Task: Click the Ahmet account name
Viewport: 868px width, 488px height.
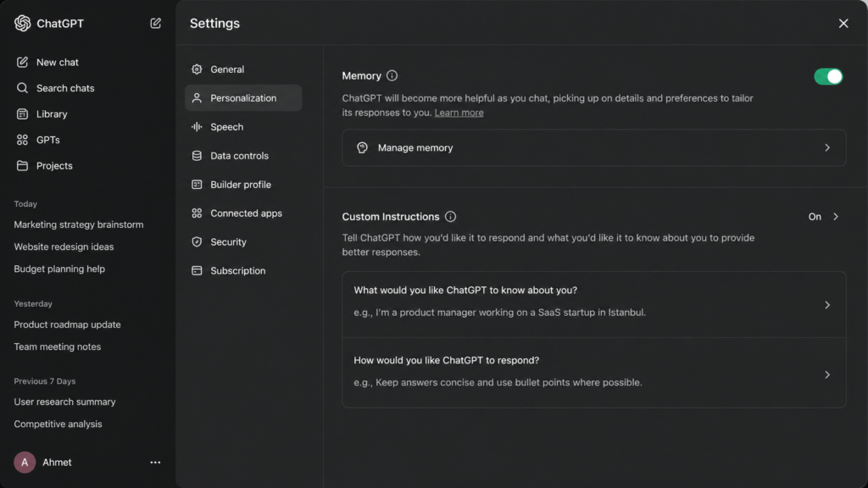Action: 57,462
